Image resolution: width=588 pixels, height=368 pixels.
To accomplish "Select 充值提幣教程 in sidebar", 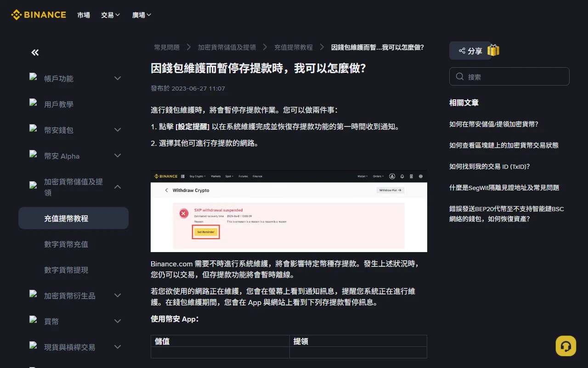I will [73, 218].
